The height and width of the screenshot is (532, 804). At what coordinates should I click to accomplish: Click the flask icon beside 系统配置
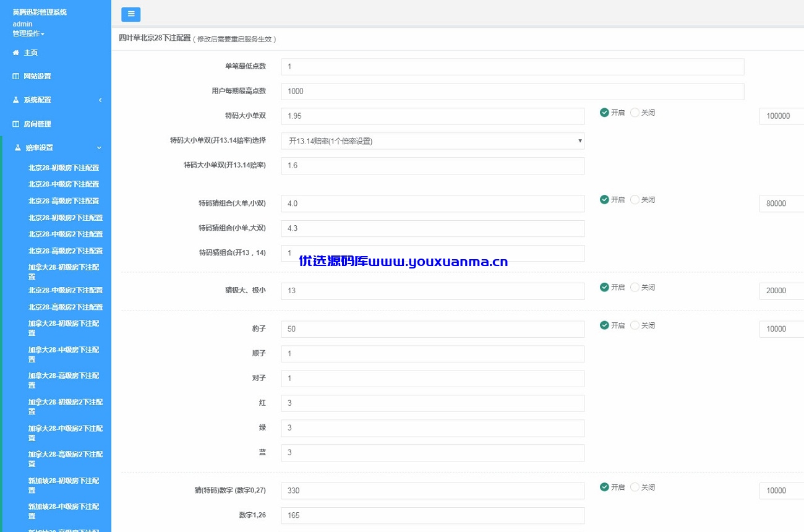pos(16,100)
